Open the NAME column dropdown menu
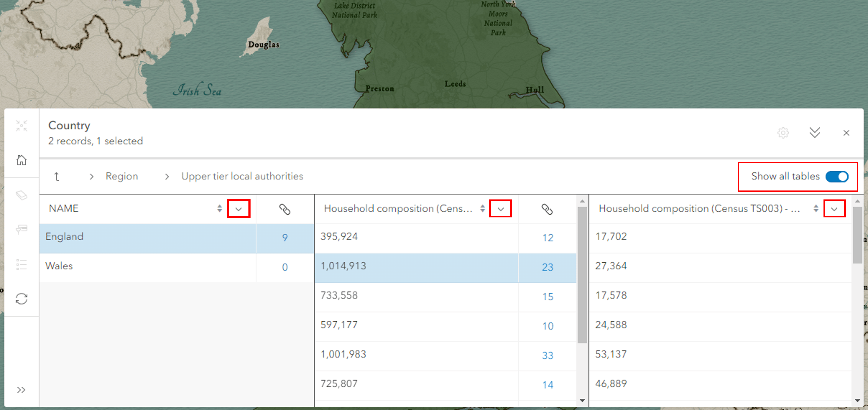Viewport: 868px width, 410px height. (x=239, y=209)
